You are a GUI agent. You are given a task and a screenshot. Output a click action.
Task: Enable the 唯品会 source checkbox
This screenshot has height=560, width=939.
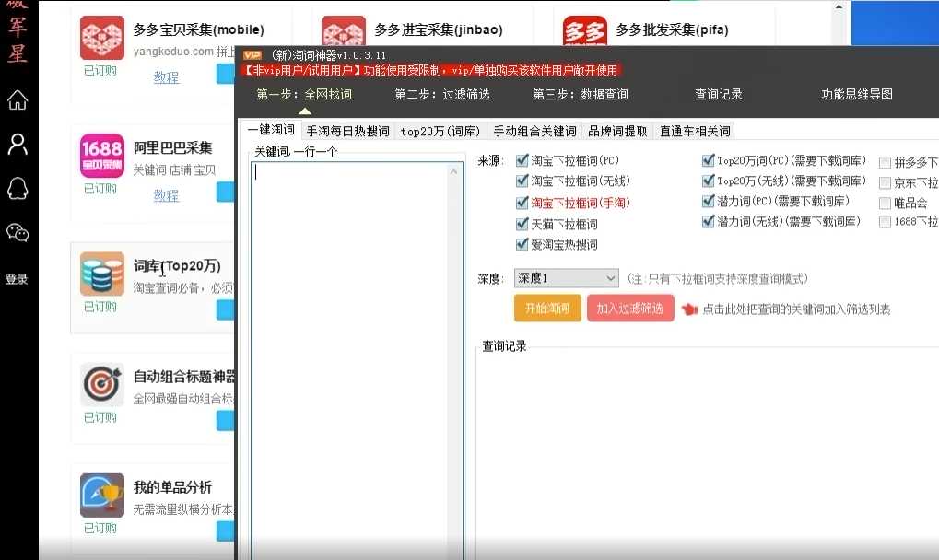coord(885,203)
